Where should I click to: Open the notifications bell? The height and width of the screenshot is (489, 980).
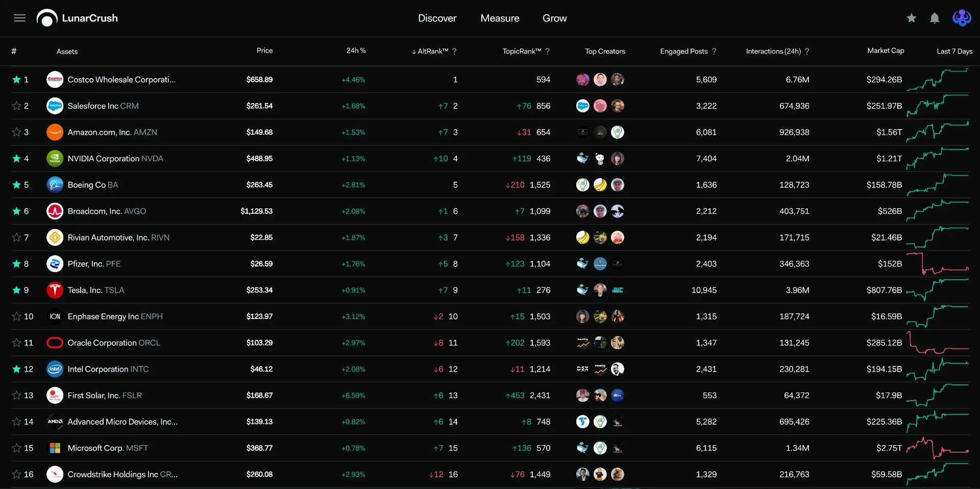point(935,18)
